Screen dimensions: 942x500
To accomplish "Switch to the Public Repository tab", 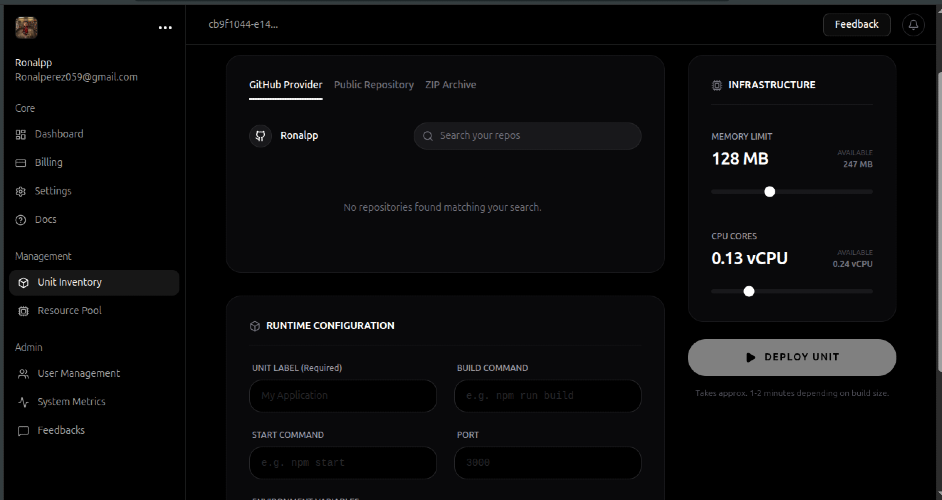I will click(x=373, y=85).
